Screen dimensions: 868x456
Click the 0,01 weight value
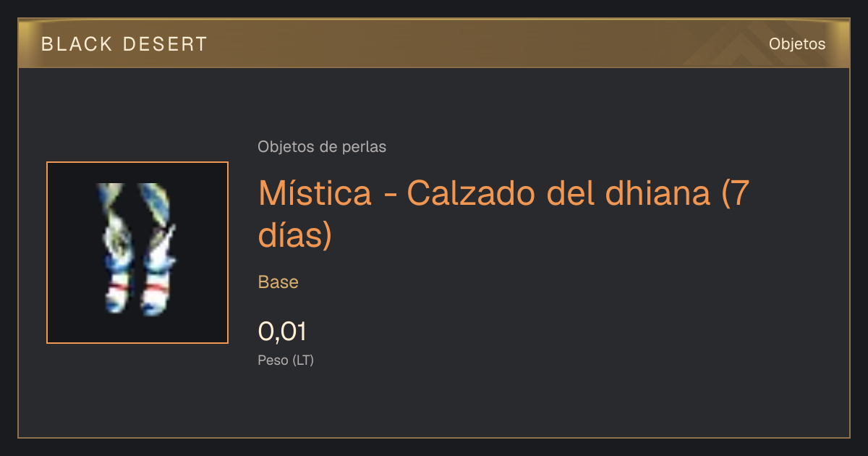[282, 332]
